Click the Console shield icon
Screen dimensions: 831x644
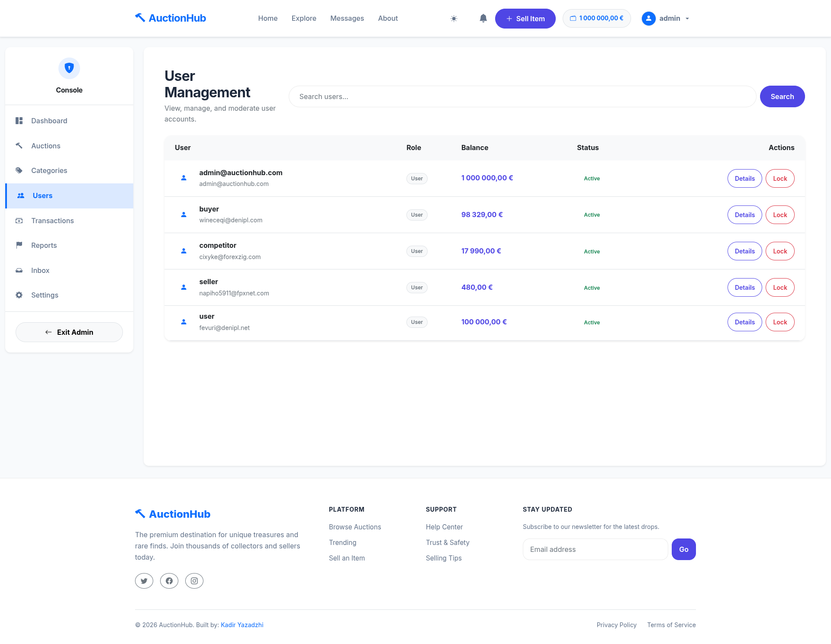pos(69,68)
